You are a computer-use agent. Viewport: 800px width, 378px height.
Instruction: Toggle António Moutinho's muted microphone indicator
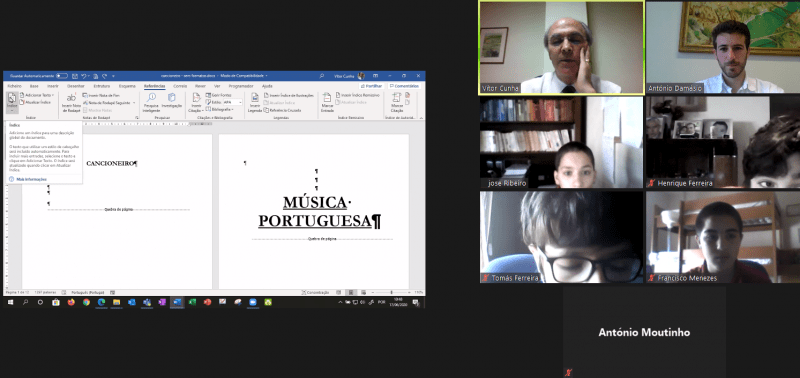568,373
